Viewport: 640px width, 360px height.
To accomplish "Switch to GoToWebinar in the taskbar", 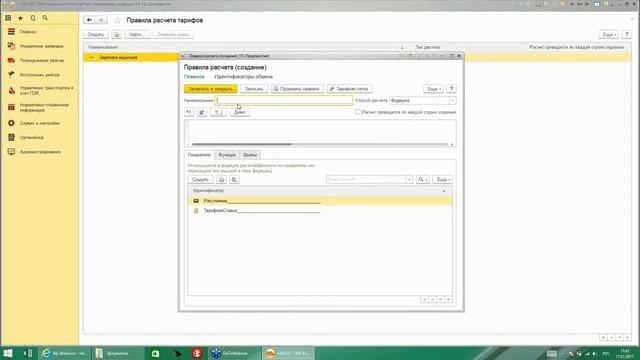I will click(233, 353).
